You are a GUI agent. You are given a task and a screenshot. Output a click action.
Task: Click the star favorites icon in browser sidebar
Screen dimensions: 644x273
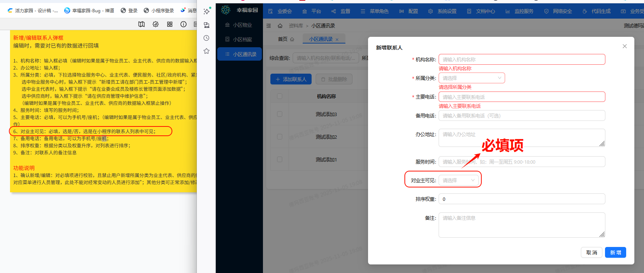(206, 51)
